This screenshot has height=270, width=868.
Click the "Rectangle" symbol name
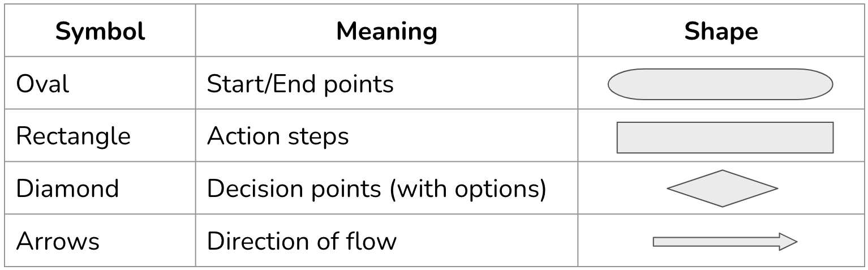click(73, 137)
